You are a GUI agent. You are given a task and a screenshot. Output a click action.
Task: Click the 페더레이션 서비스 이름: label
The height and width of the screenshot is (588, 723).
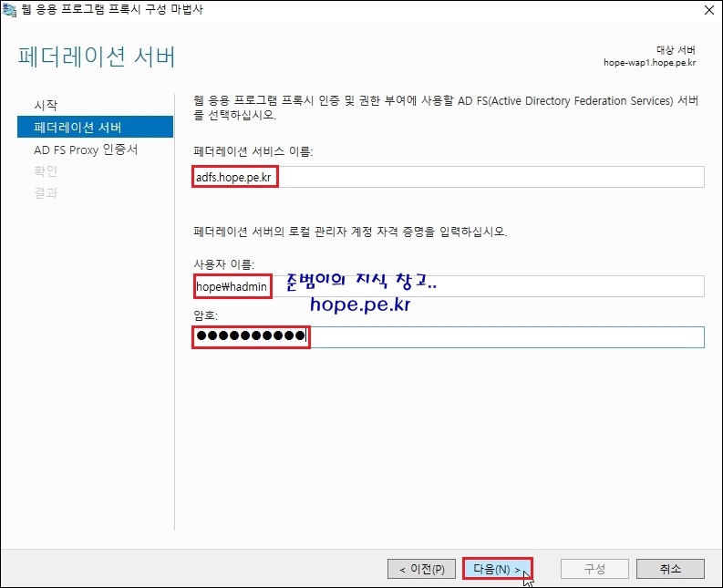tap(253, 151)
